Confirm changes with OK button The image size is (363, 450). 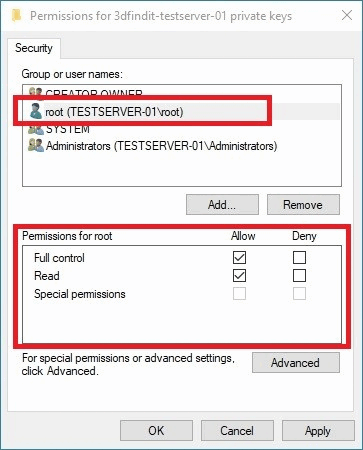[156, 431]
